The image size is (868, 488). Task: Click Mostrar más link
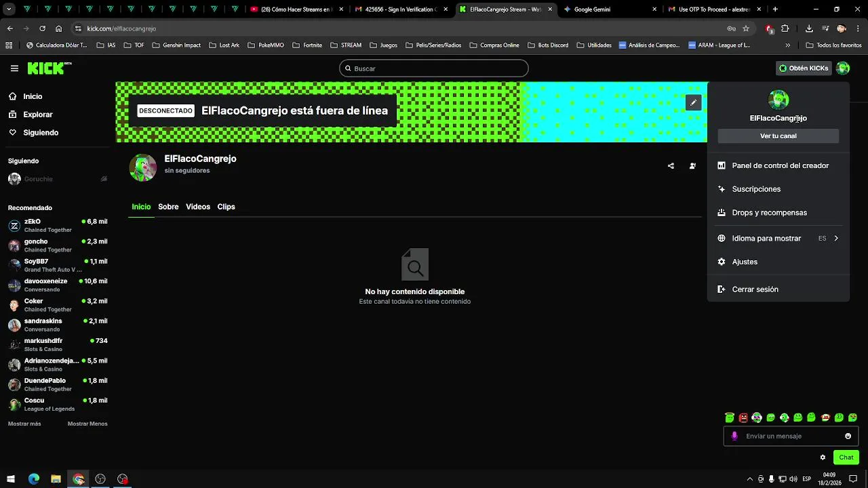[x=24, y=424]
